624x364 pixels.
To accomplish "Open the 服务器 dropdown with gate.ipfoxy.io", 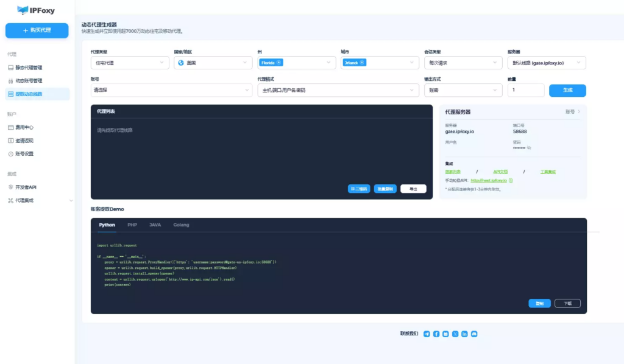I will point(546,63).
